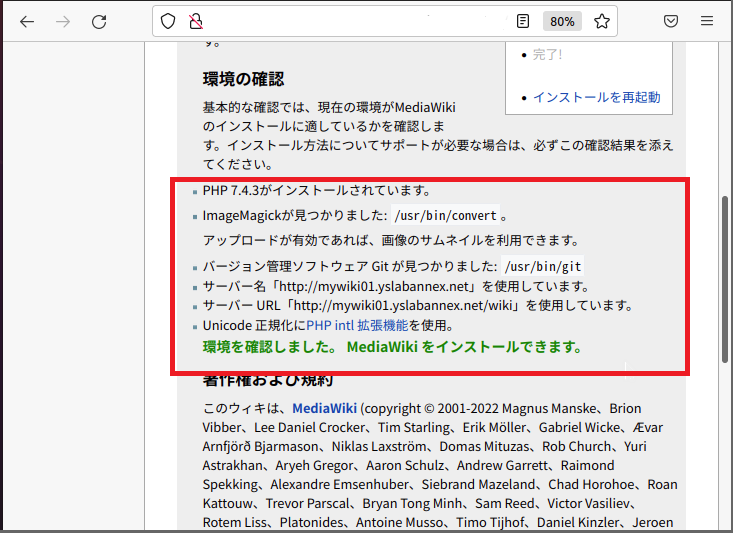
Task: Save page to Pocket
Action: 671,21
